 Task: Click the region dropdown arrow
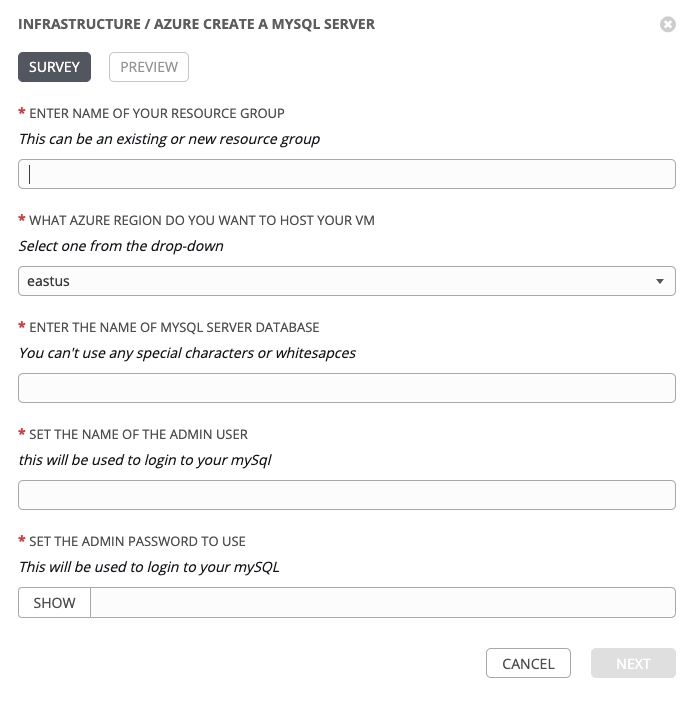click(659, 281)
